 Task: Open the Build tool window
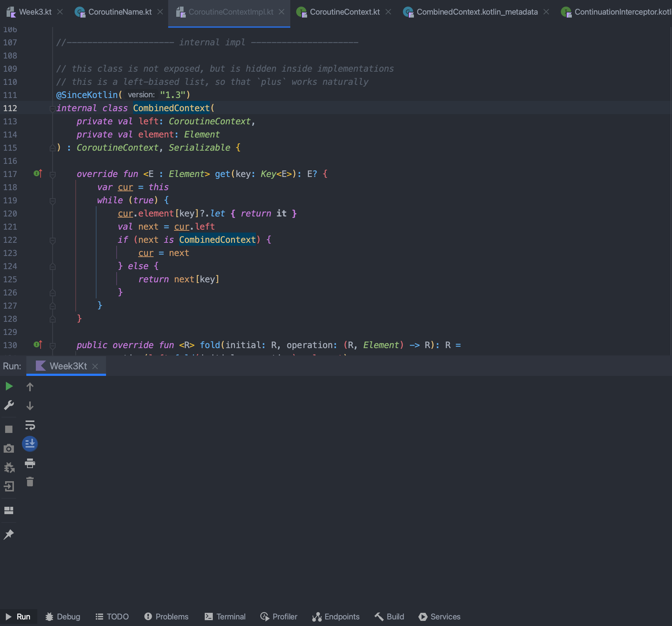click(389, 616)
